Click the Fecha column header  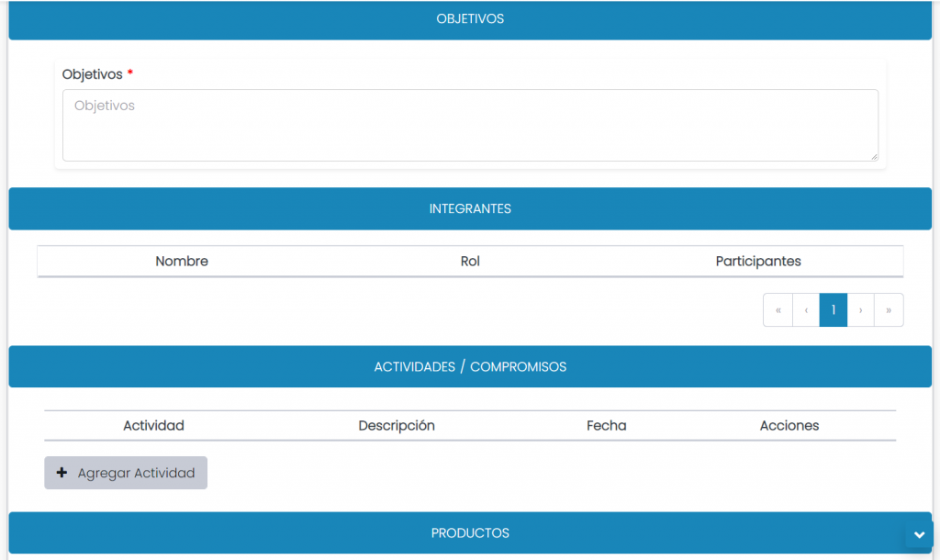pos(606,426)
